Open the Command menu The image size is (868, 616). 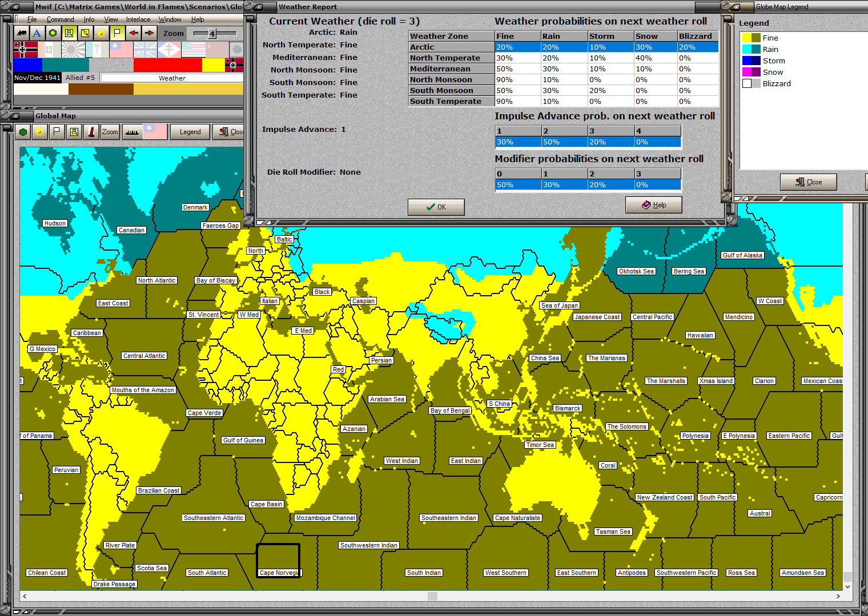pyautogui.click(x=60, y=19)
